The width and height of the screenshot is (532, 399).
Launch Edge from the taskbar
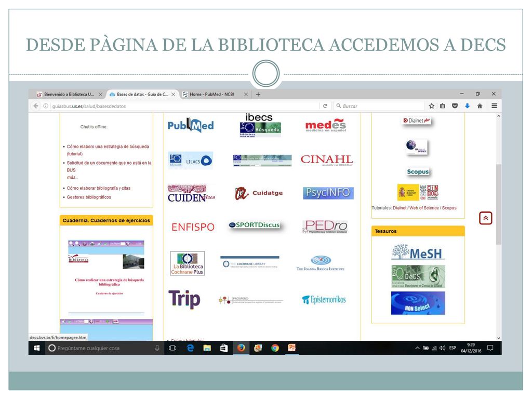[190, 348]
